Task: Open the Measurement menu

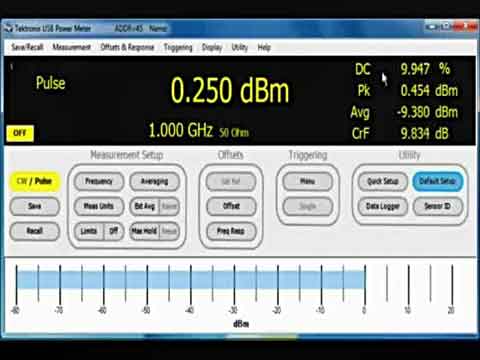Action: (x=72, y=47)
